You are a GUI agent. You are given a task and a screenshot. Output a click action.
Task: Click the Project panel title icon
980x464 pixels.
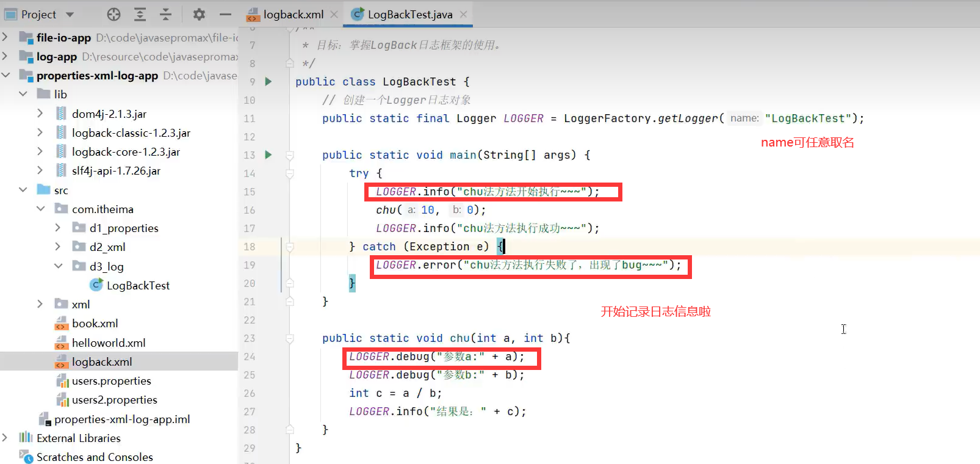point(11,14)
